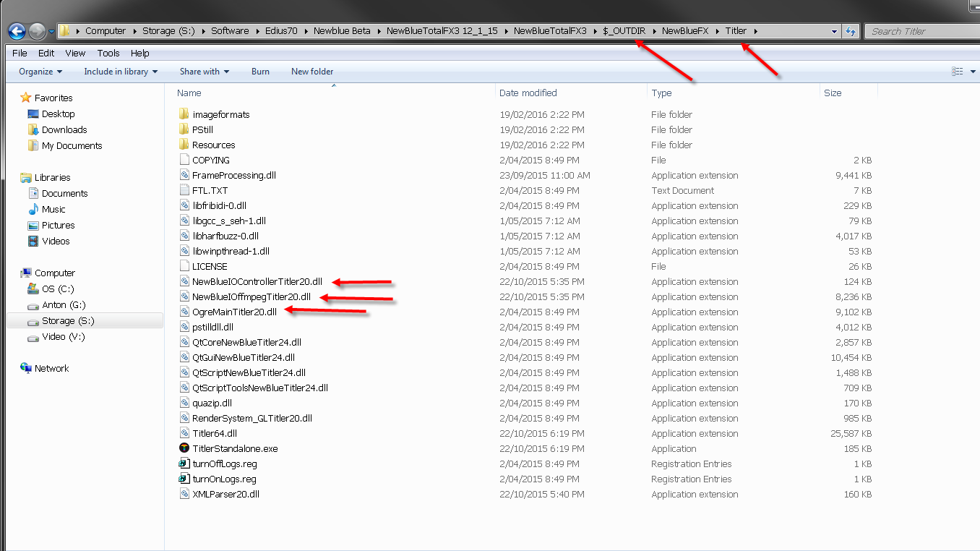Image resolution: width=980 pixels, height=551 pixels.
Task: Open the OS (C:) drive icon
Action: pyautogui.click(x=33, y=289)
